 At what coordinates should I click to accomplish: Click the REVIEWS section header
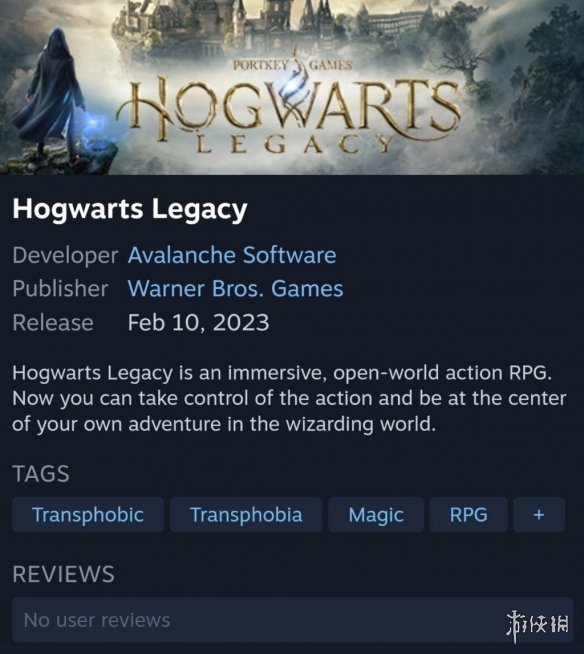click(x=63, y=574)
